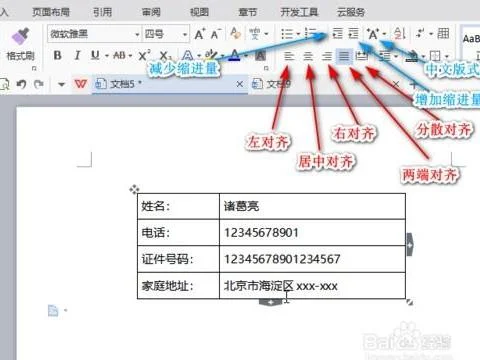
Task: Click the line spacing icon
Action: (x=385, y=55)
